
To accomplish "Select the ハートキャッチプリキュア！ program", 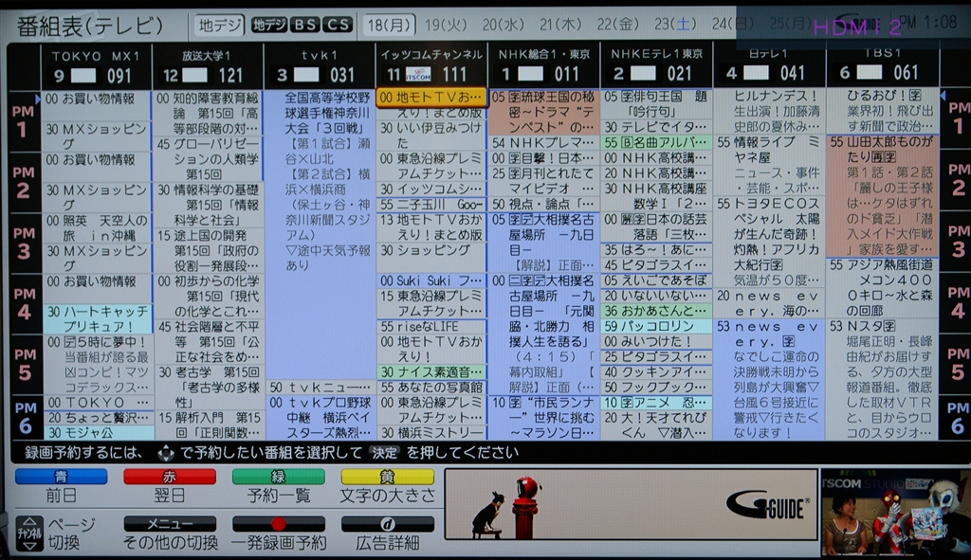I will click(x=98, y=318).
